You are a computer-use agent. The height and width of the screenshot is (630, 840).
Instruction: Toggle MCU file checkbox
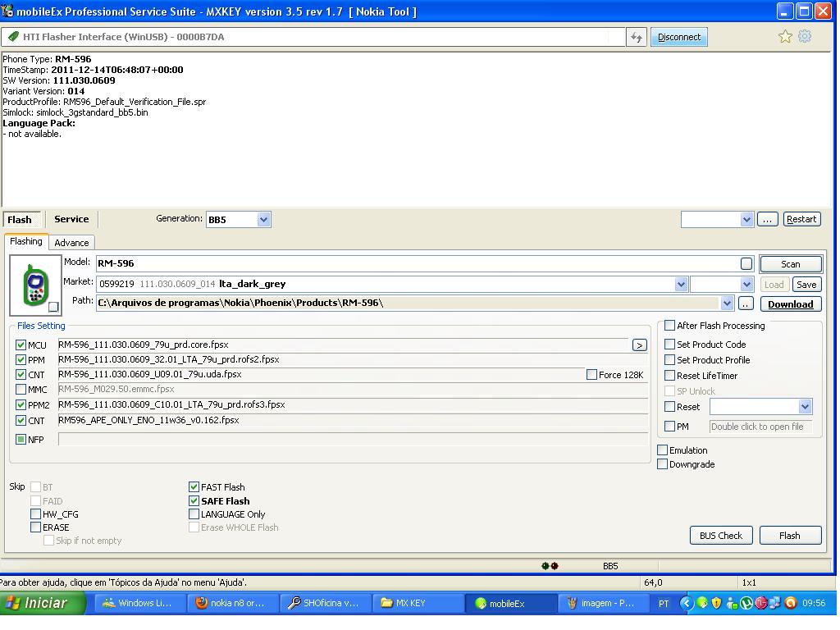coord(21,345)
